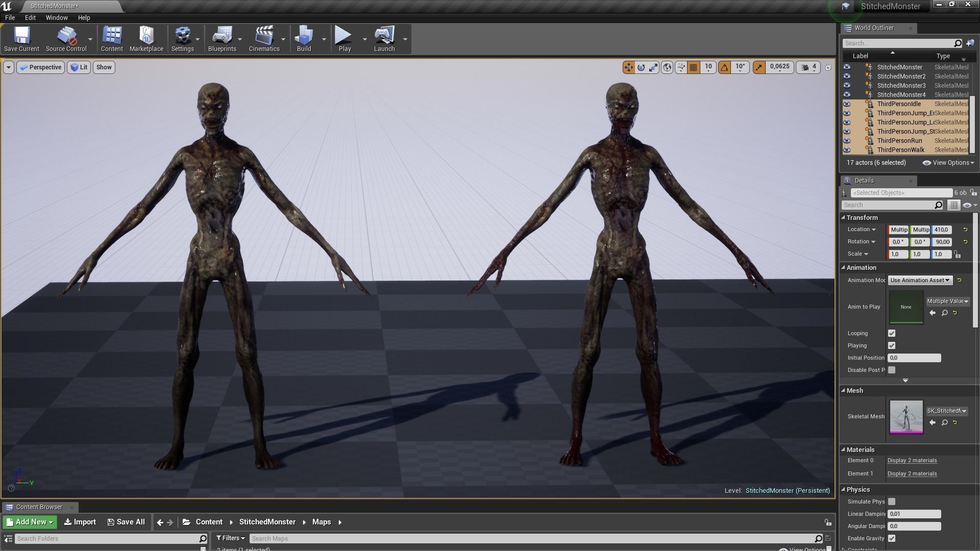Viewport: 980px width, 551px height.
Task: Hide ThirdPersonIdle actor via eye icon
Action: pos(847,104)
